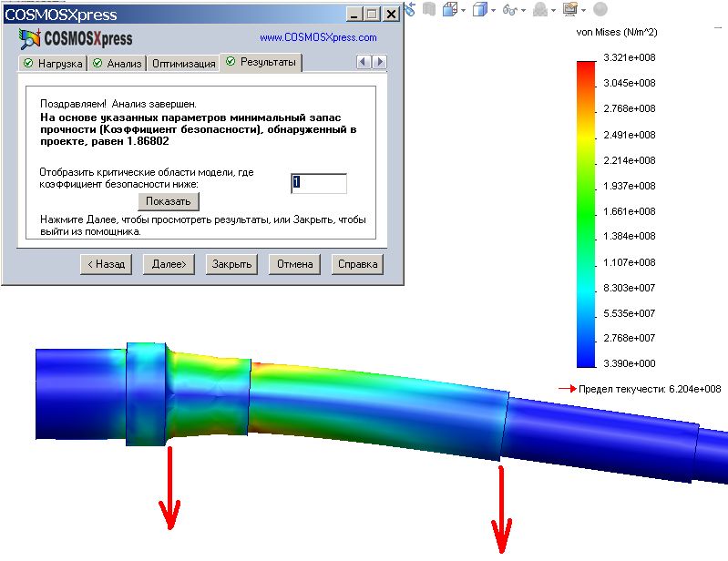Click the legend value 2.214e+008
This screenshot has width=728, height=561.
pyautogui.click(x=629, y=160)
